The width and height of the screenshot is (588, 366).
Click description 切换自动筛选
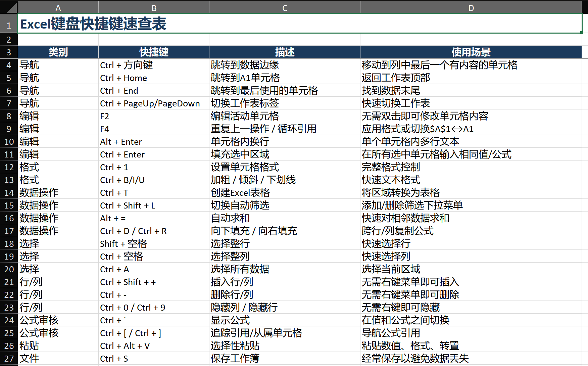point(285,205)
